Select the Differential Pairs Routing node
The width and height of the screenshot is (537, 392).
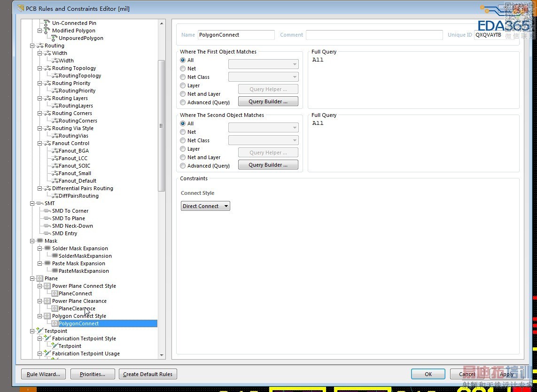pos(83,188)
